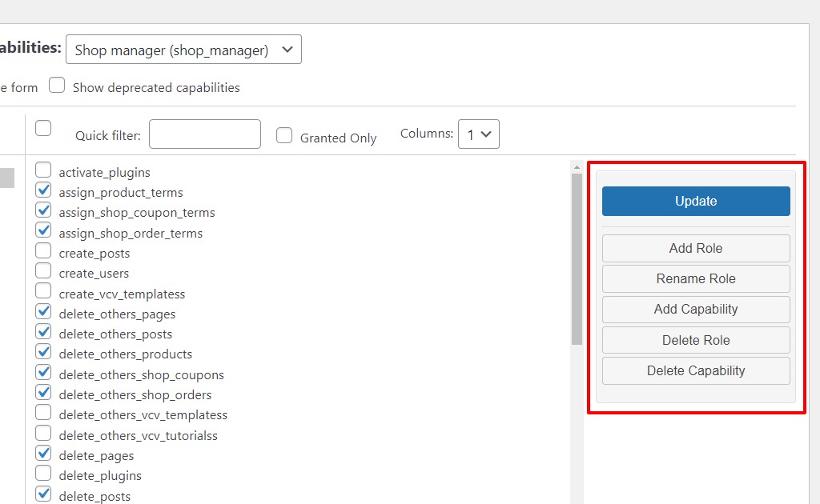The height and width of the screenshot is (504, 820).
Task: Uncheck the delete_others_shop_coupons capability
Action: (x=43, y=372)
